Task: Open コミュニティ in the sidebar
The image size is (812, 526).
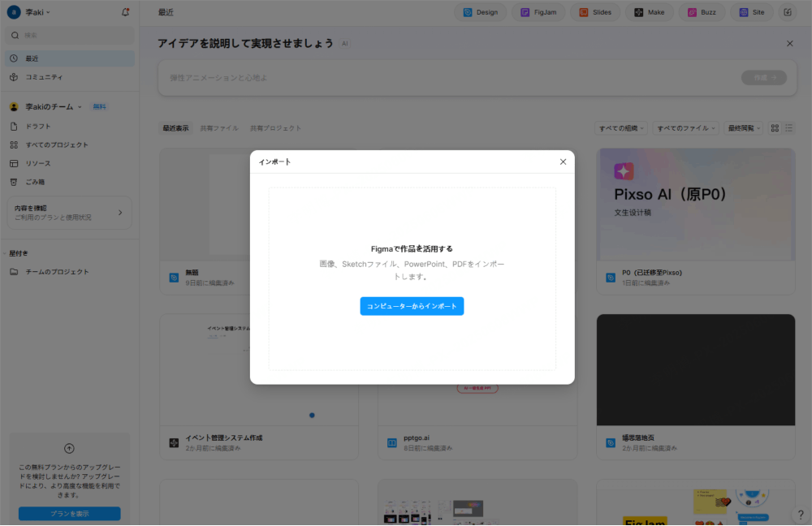Action: coord(69,77)
